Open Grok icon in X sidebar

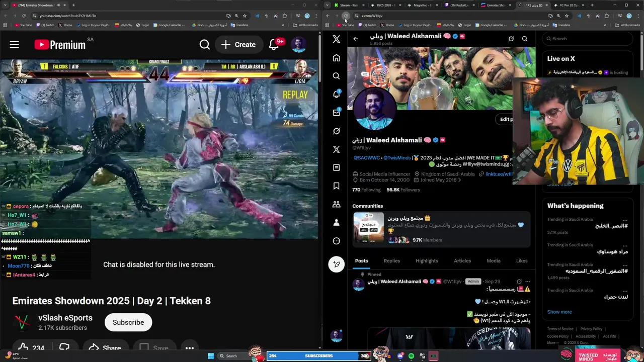pyautogui.click(x=337, y=131)
